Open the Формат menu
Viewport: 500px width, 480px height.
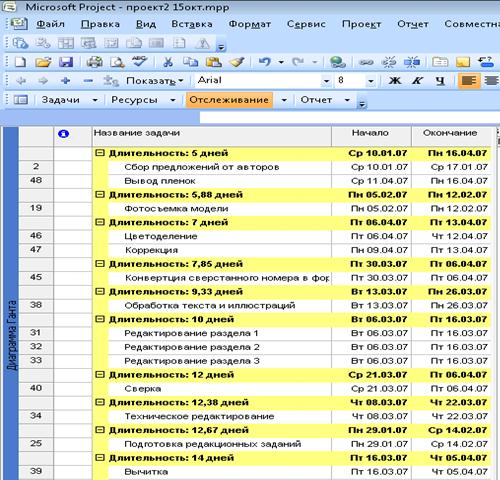coord(250,24)
